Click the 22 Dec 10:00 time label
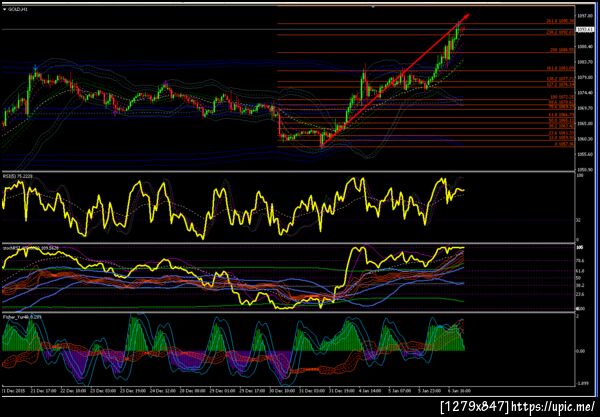Screen dimensions: 600x417 click(x=74, y=391)
